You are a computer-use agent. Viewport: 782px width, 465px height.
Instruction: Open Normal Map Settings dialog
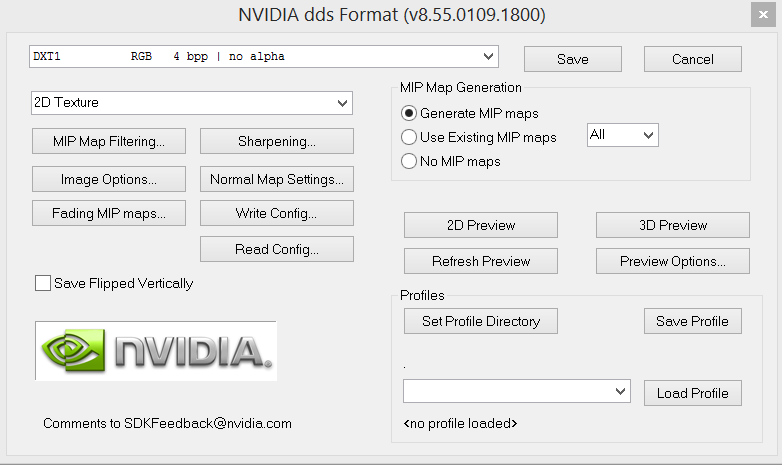(x=277, y=179)
